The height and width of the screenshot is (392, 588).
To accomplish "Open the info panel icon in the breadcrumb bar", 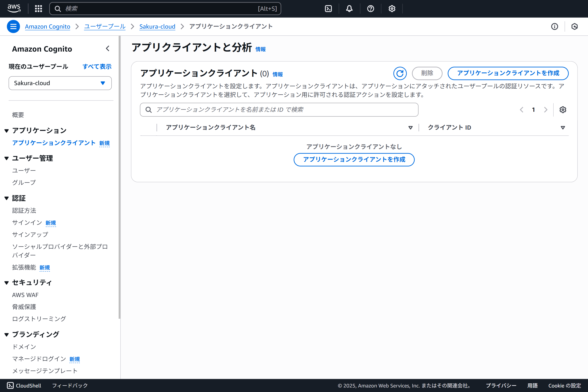I will click(x=554, y=26).
